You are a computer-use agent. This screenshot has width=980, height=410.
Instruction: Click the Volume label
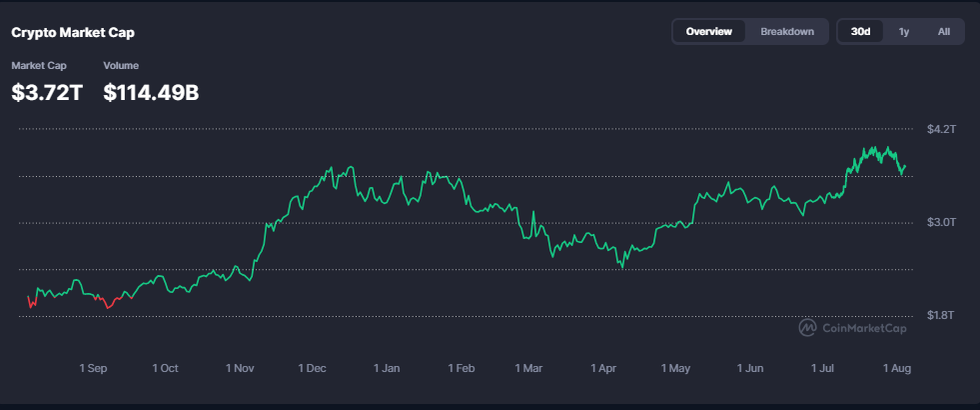[121, 66]
